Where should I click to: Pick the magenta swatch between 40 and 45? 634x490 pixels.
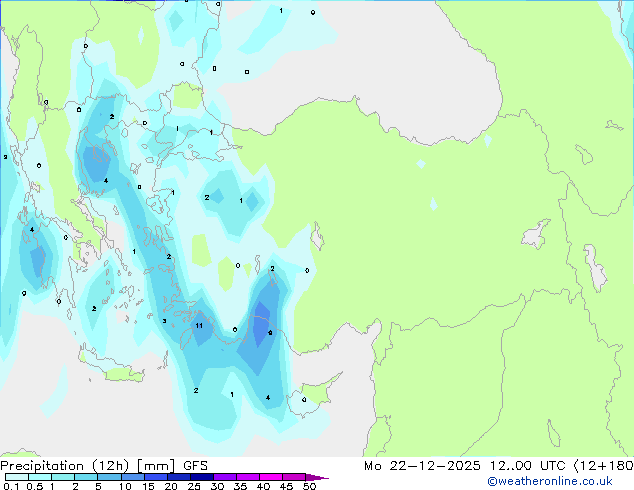(271, 477)
